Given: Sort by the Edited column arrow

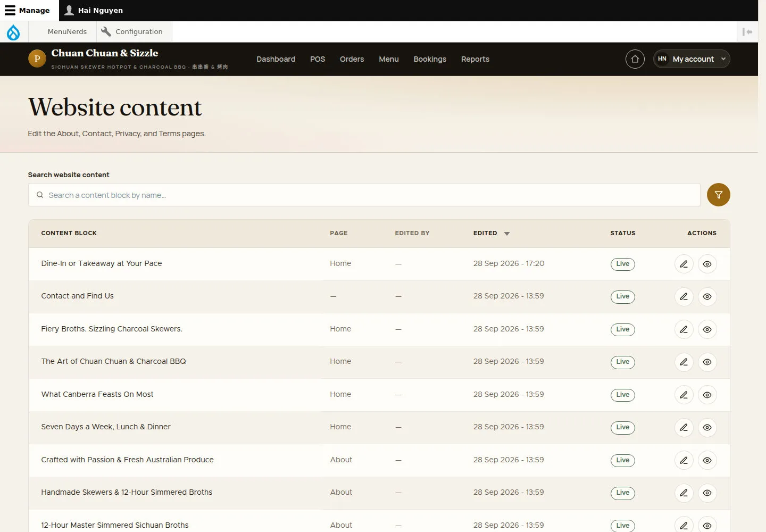Looking at the screenshot, I should pyautogui.click(x=507, y=234).
